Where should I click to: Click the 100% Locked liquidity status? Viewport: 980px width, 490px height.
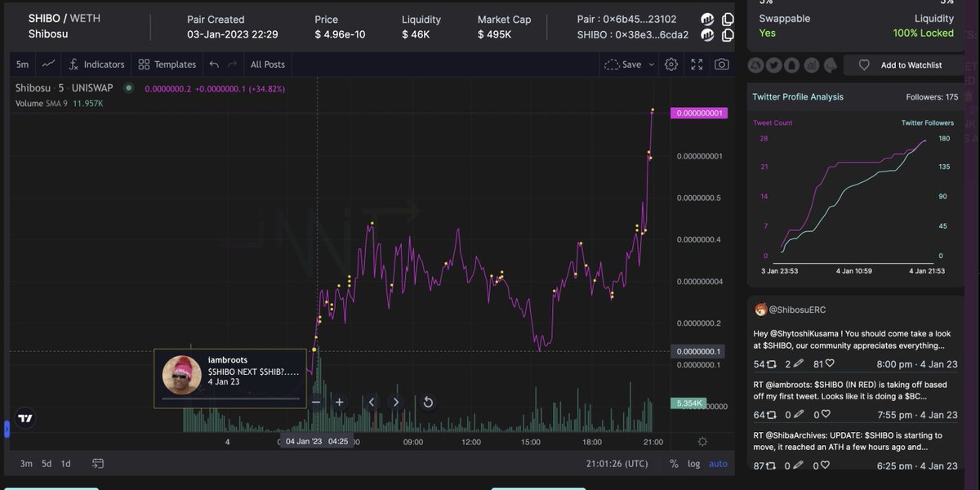tap(923, 33)
